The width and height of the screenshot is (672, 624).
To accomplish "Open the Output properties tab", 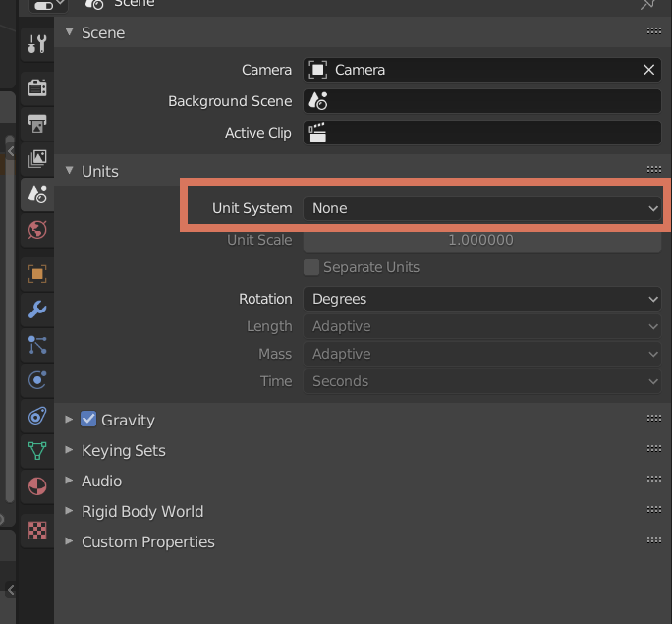I will (37, 124).
